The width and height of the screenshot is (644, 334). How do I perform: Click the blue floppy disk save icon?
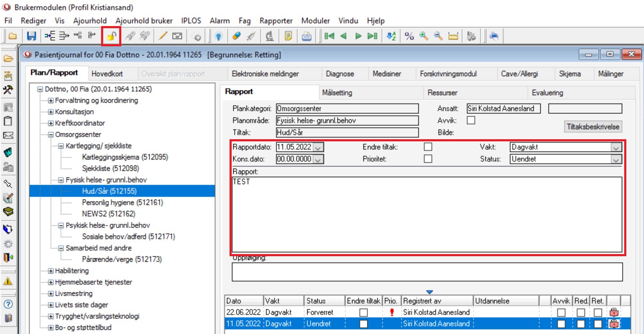coord(32,36)
